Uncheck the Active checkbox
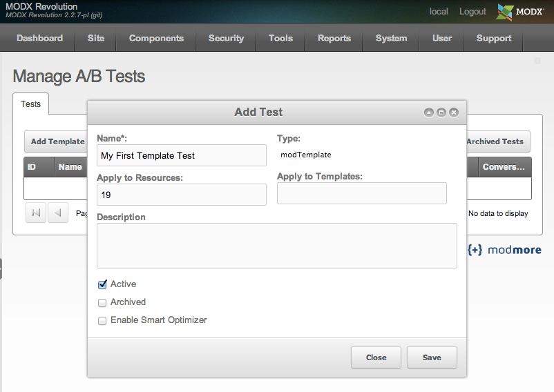The image size is (554, 392). point(102,284)
